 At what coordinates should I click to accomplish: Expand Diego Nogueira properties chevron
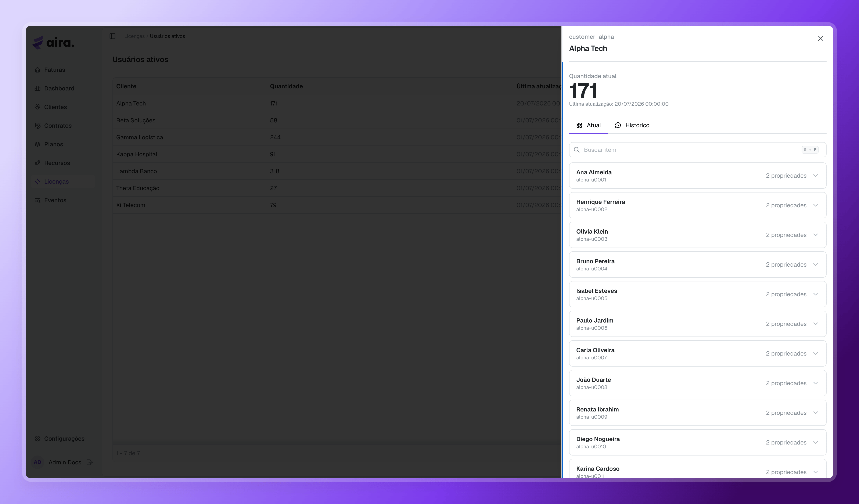[x=816, y=443]
